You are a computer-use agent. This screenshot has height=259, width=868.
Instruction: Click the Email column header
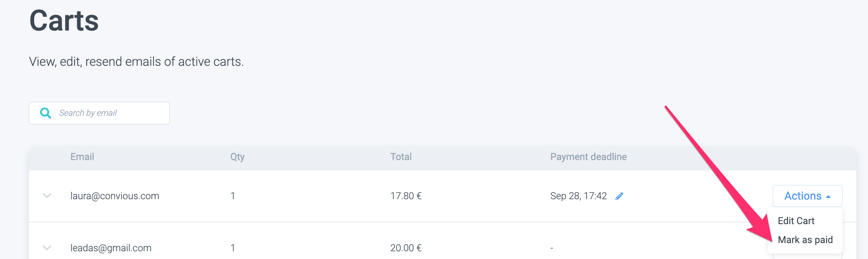tap(82, 157)
